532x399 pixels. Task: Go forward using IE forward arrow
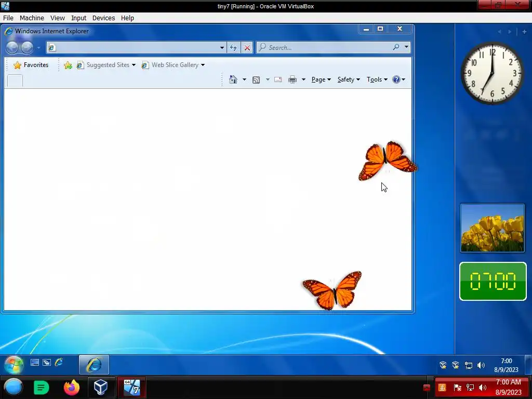click(27, 47)
